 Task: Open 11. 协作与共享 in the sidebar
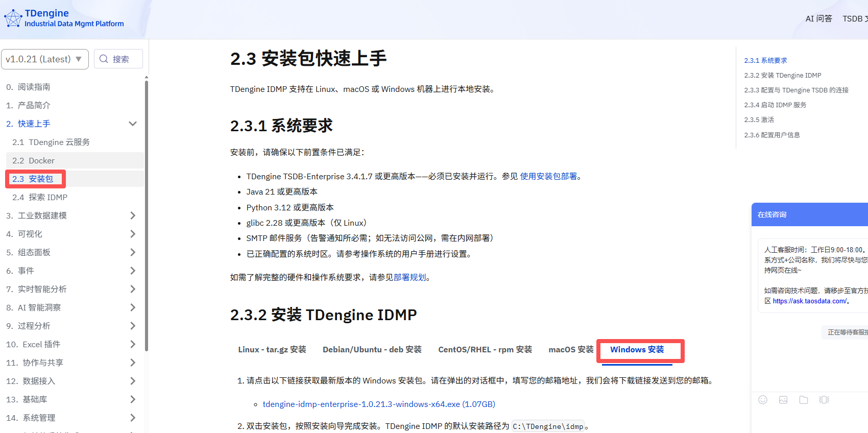click(x=35, y=363)
